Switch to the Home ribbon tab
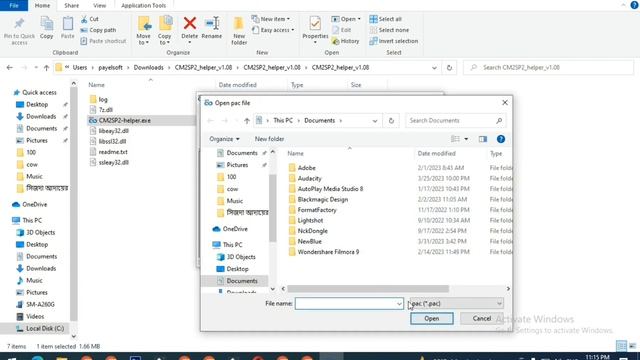 click(42, 5)
